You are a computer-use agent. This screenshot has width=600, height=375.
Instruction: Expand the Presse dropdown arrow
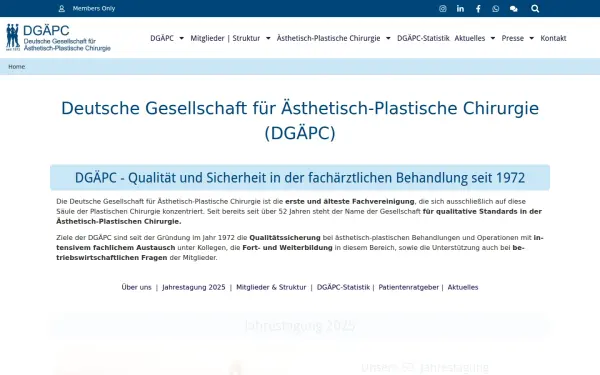[531, 38]
